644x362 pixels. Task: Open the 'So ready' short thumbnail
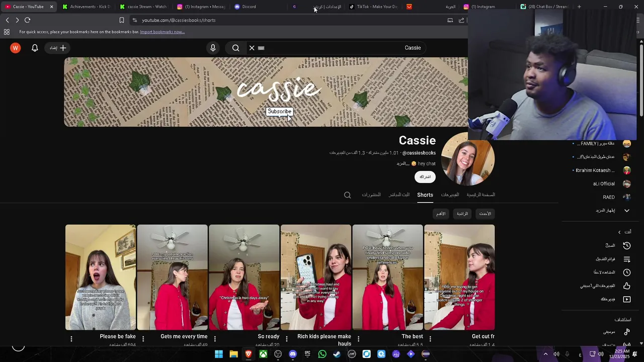(244, 277)
